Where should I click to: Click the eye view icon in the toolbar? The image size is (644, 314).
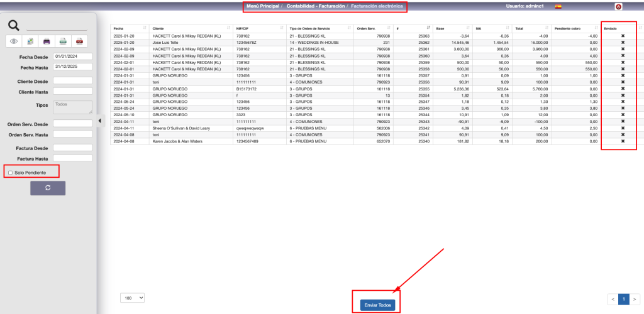tap(13, 41)
